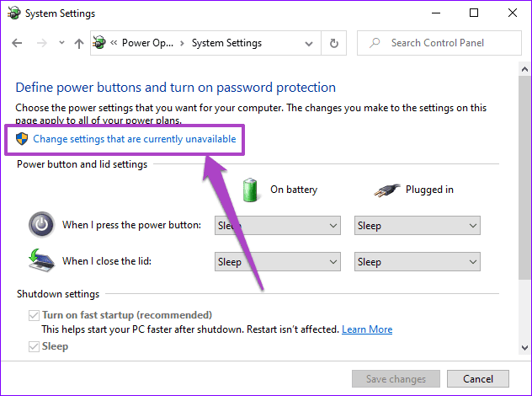Toggle the Sleep checkbox in Shutdown settings
The height and width of the screenshot is (396, 532).
pos(34,346)
